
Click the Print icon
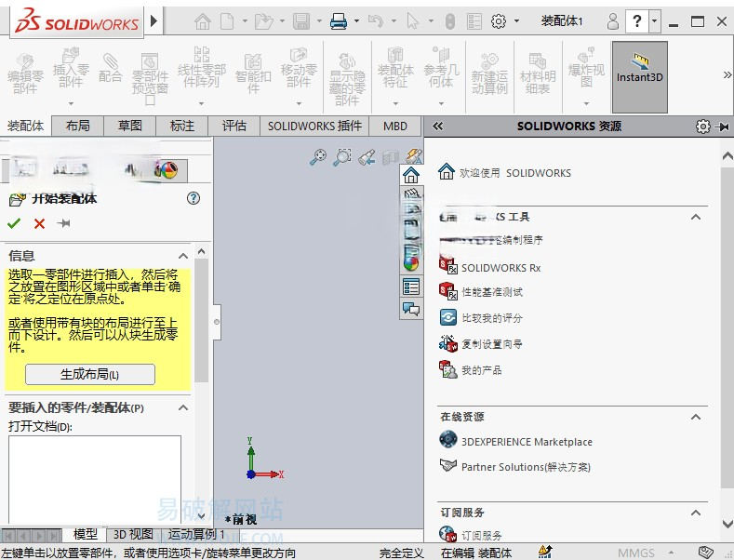[339, 21]
